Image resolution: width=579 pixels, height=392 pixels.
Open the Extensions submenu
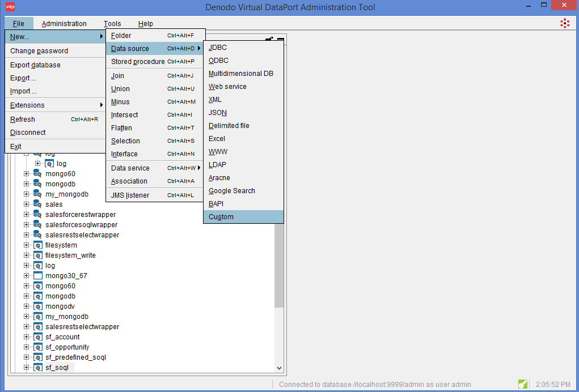[x=56, y=105]
